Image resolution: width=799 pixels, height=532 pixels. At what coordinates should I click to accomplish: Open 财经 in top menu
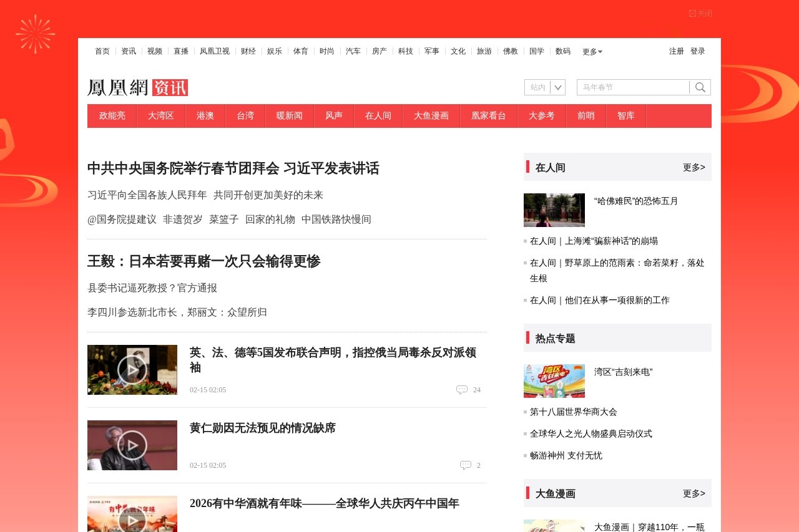tap(248, 51)
